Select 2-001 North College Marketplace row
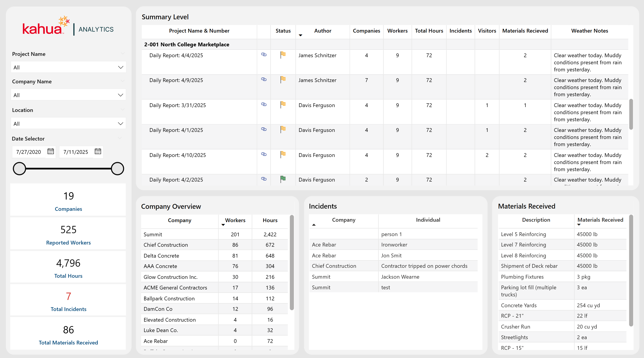 (x=187, y=45)
